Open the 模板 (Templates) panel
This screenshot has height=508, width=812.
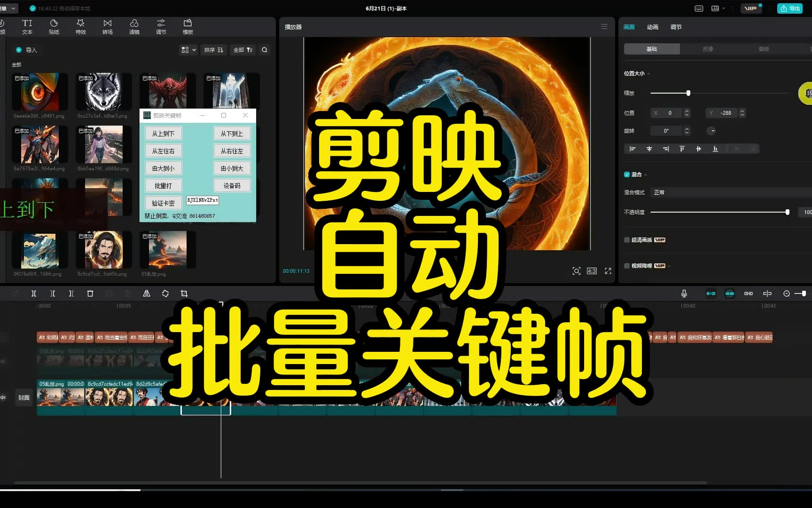coord(188,27)
